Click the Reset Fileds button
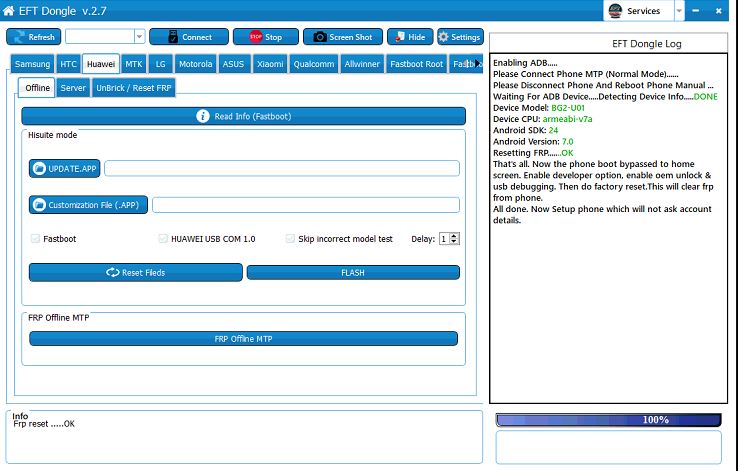738x471 pixels. 136,272
